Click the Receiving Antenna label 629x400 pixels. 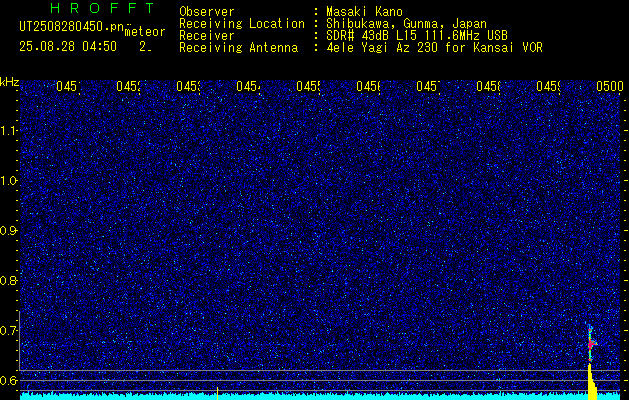coord(238,48)
